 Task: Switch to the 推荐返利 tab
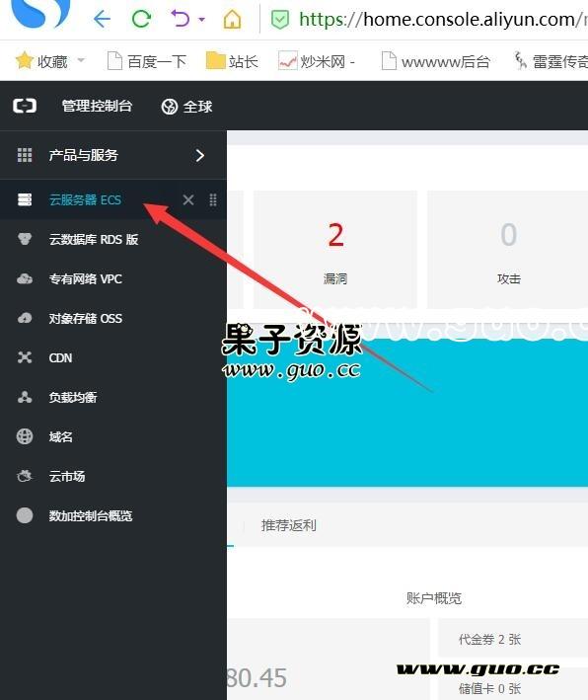[x=289, y=525]
